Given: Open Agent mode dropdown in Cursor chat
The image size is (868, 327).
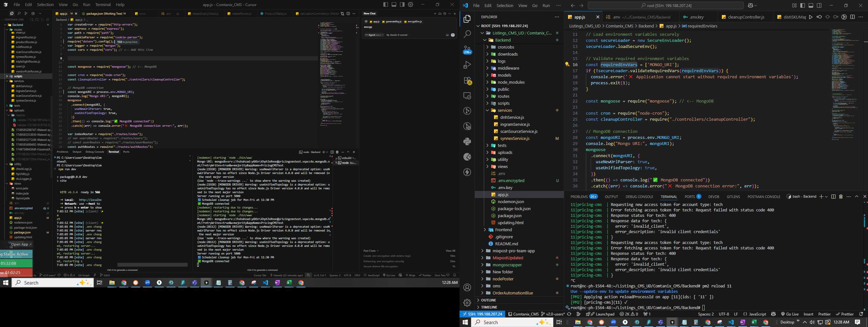Looking at the screenshot, I should (x=375, y=35).
